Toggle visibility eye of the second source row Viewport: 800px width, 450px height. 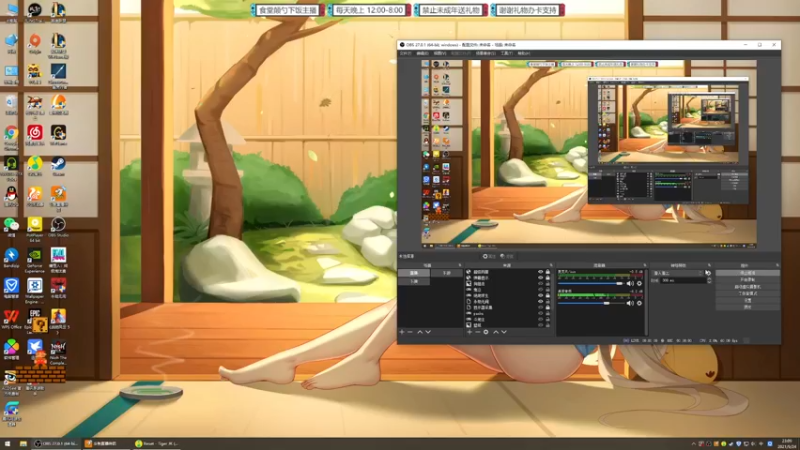(x=540, y=278)
